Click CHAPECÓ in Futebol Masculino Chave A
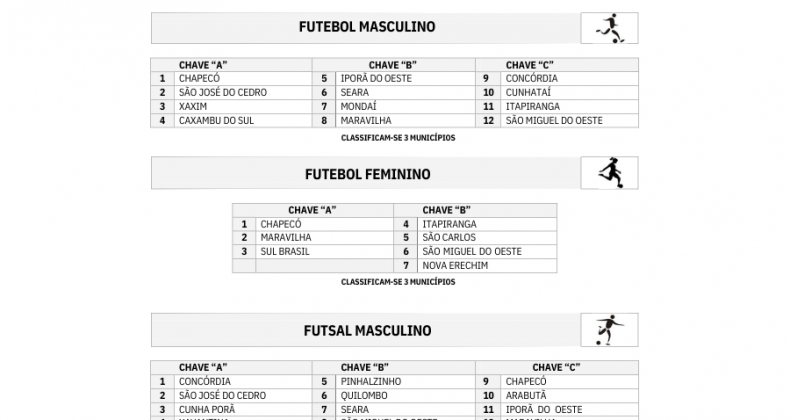Image resolution: width=790 pixels, height=420 pixels. pyautogui.click(x=200, y=79)
